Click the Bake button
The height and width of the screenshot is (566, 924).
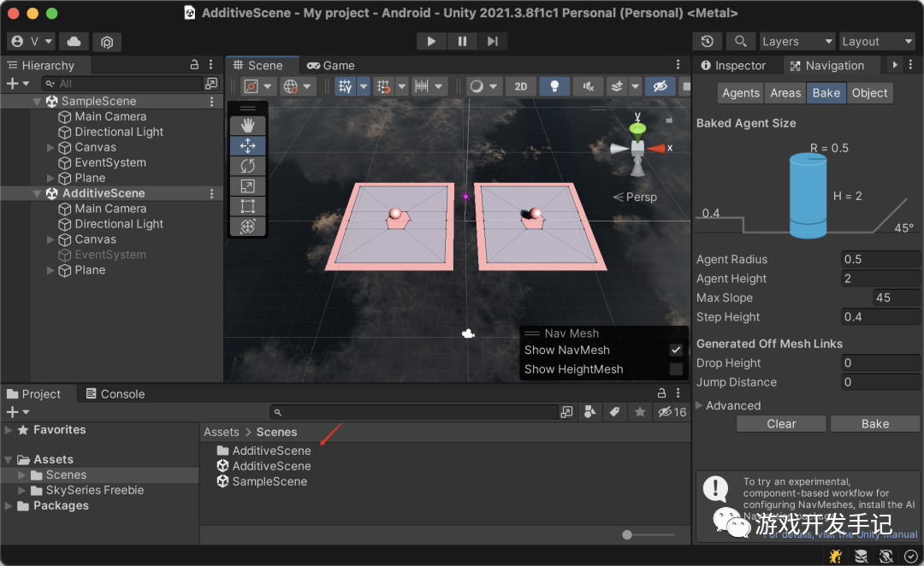pos(875,424)
